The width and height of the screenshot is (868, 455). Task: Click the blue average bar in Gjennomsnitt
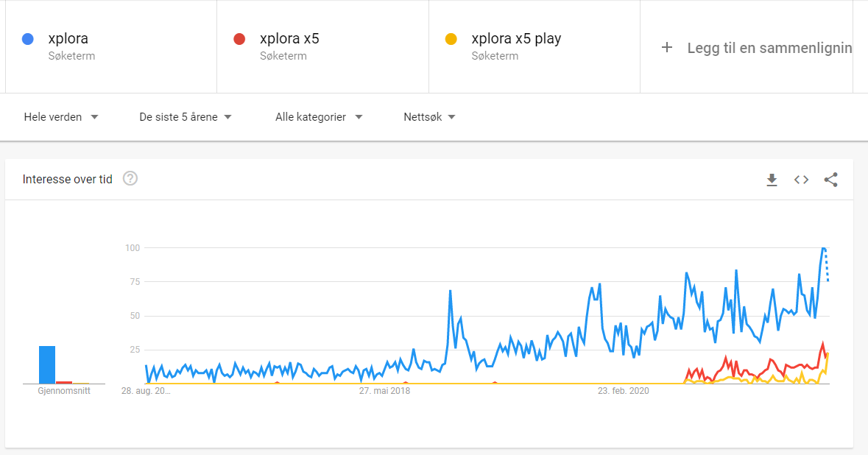click(47, 364)
